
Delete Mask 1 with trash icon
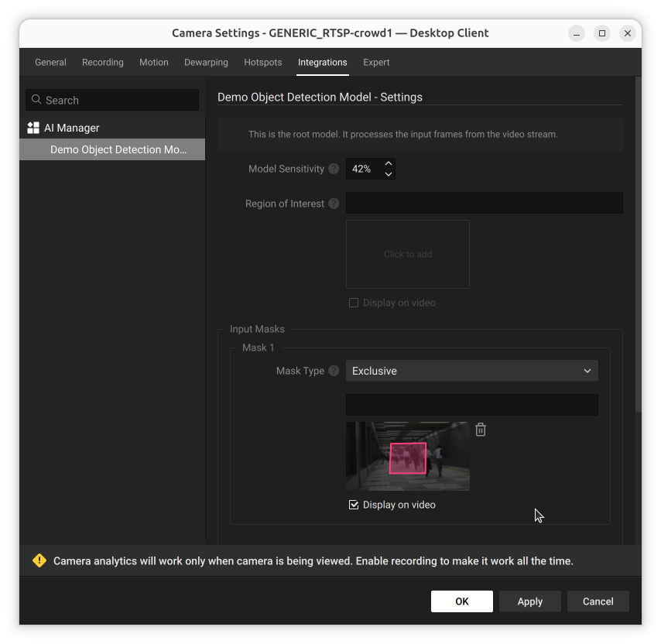coord(481,430)
